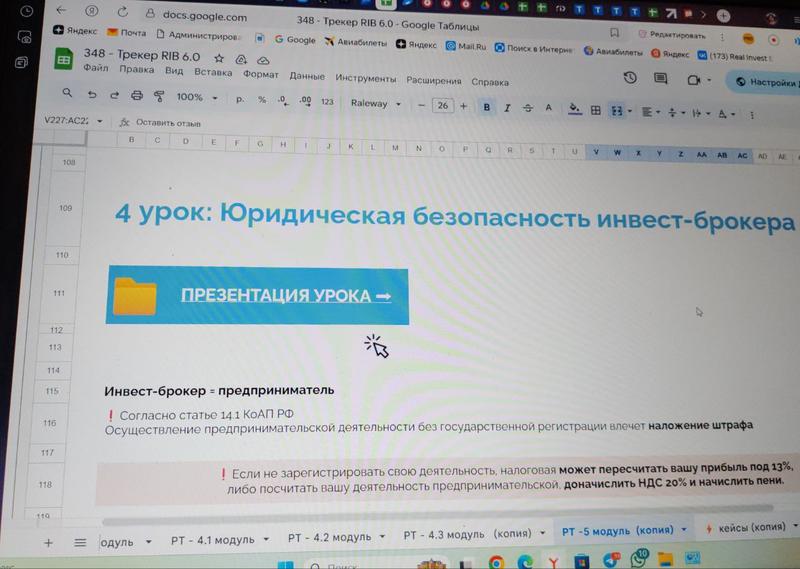The width and height of the screenshot is (800, 569).
Task: Switch to the РТ - 4.2 модуль sheet tab
Action: pos(329,537)
